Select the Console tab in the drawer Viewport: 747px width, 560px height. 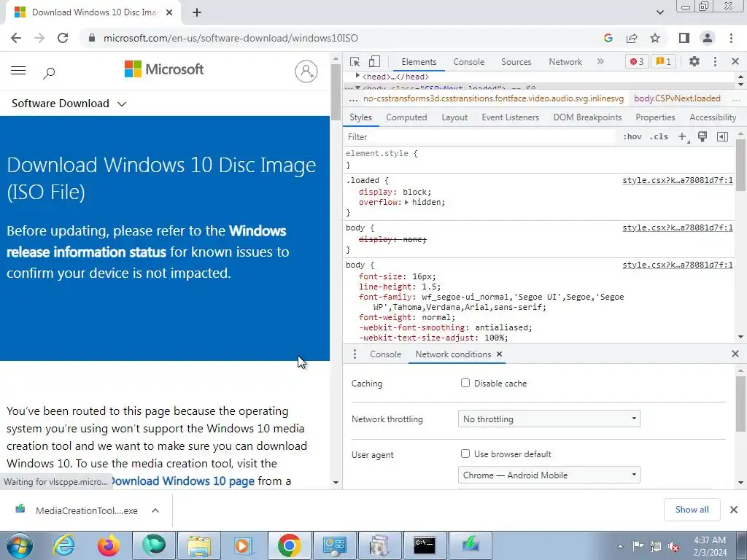click(385, 354)
